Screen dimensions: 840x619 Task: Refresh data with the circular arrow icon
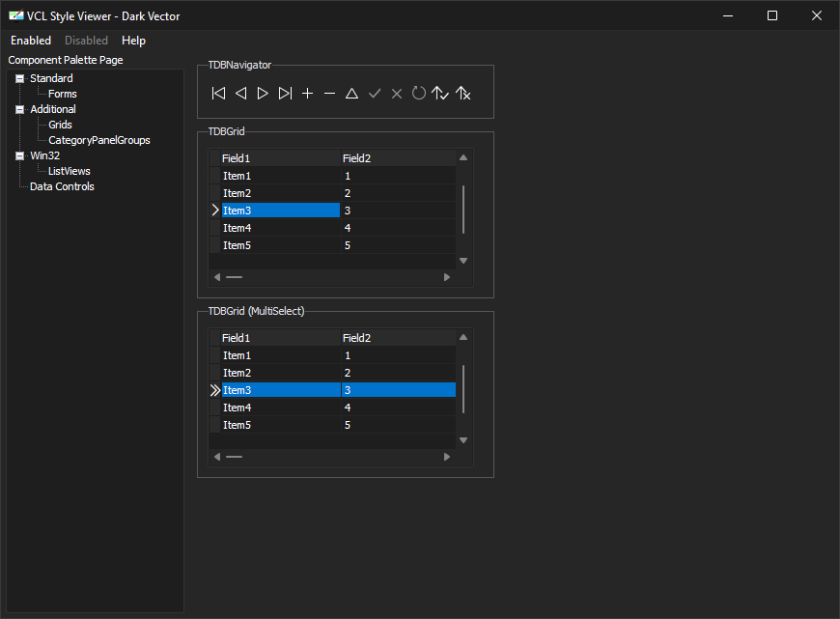pyautogui.click(x=419, y=94)
